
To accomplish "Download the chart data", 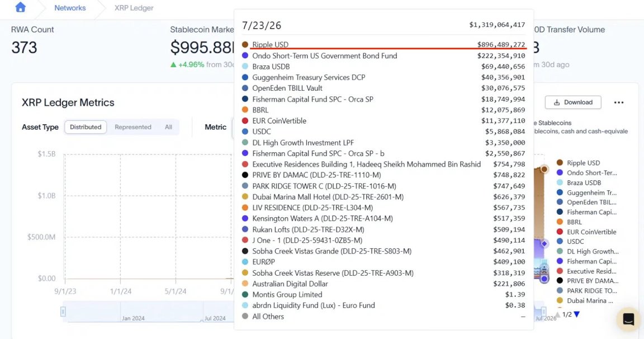I will coord(573,102).
